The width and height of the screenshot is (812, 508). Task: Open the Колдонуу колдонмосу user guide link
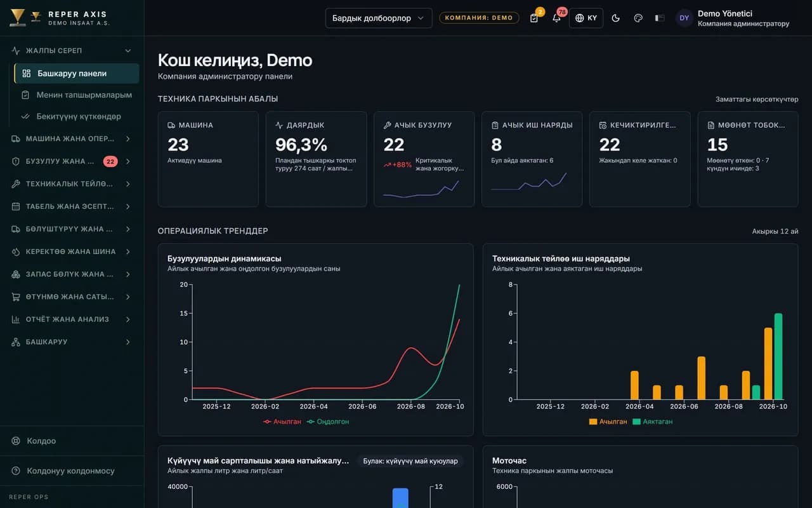pos(72,471)
